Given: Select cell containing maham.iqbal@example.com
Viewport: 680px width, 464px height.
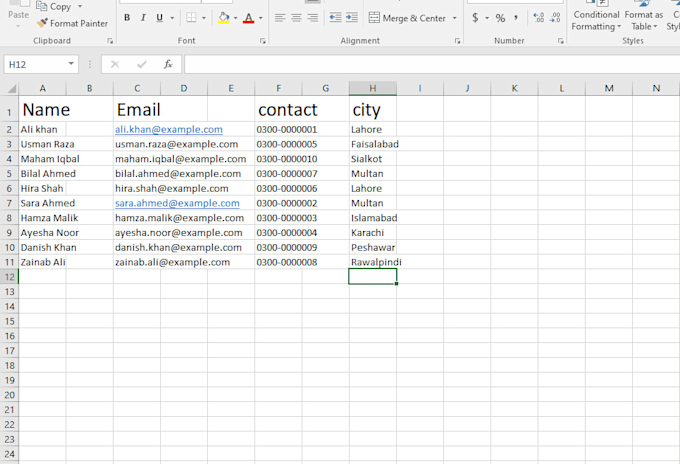Looking at the screenshot, I should (137, 159).
